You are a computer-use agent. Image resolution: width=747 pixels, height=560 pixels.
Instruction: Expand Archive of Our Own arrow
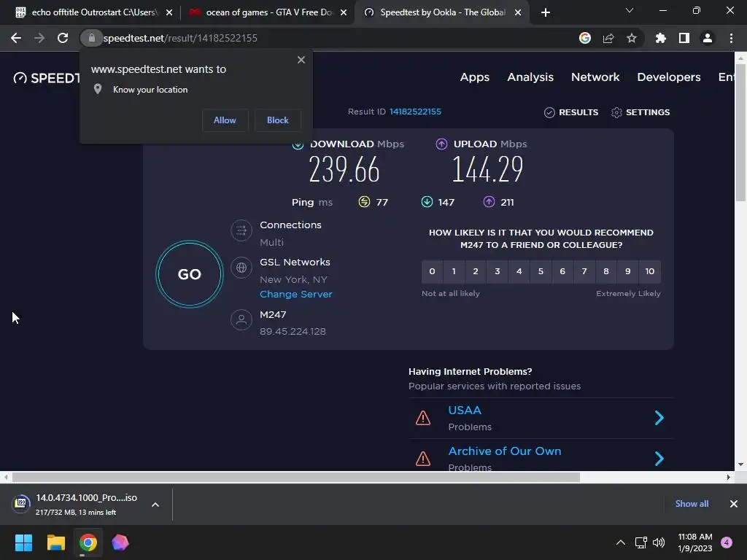(659, 459)
